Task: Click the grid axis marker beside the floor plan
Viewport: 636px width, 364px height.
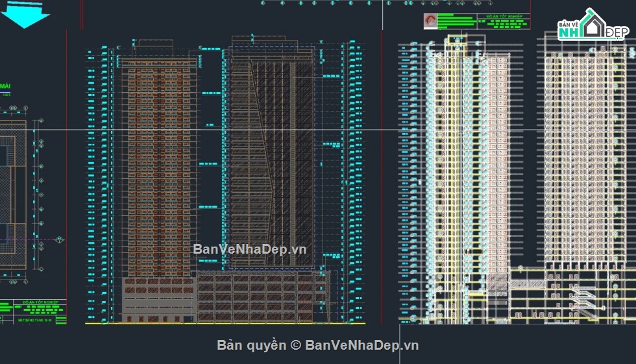Action: tap(60, 240)
